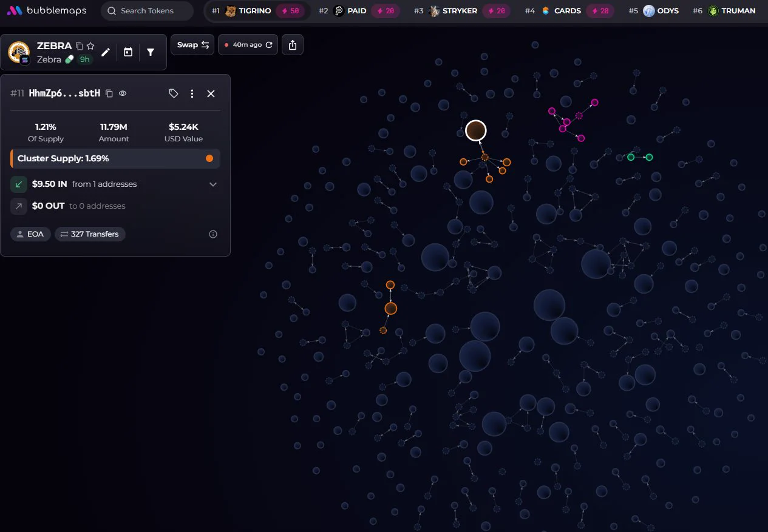Viewport: 768px width, 532px height.
Task: Click the $0 OUT row
Action: pyautogui.click(x=115, y=206)
